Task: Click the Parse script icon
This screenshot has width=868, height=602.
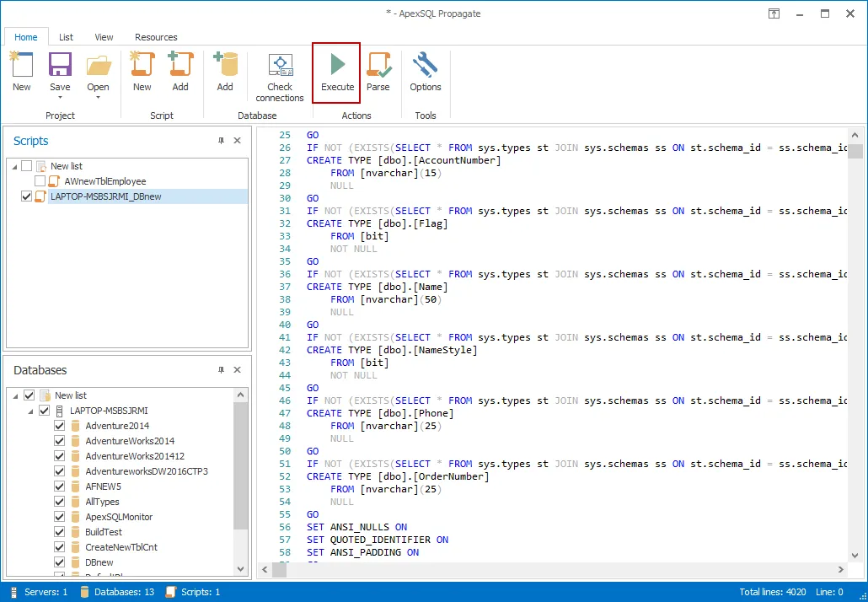Action: [x=378, y=65]
